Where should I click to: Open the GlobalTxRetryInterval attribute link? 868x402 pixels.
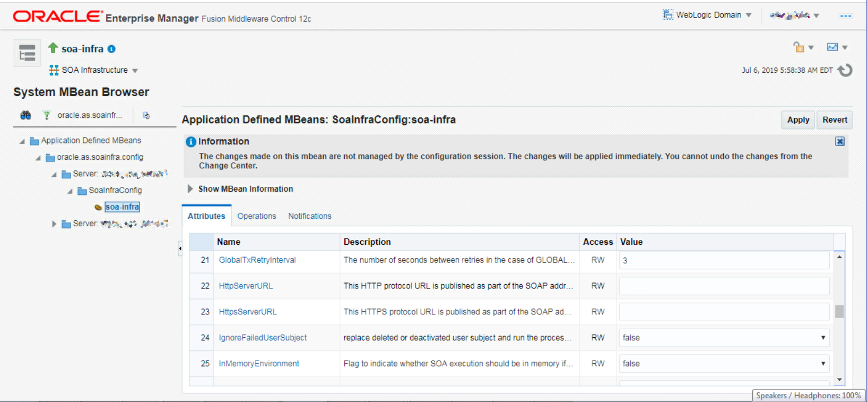click(257, 260)
